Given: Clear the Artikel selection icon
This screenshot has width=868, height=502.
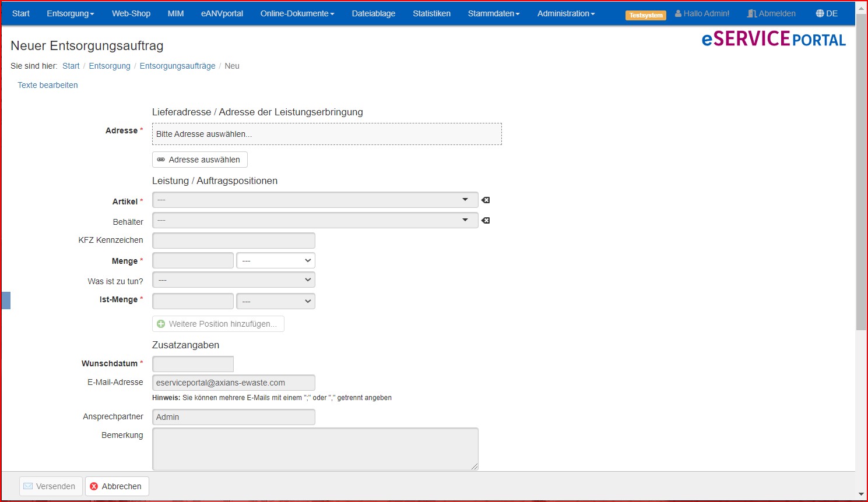Looking at the screenshot, I should point(486,200).
